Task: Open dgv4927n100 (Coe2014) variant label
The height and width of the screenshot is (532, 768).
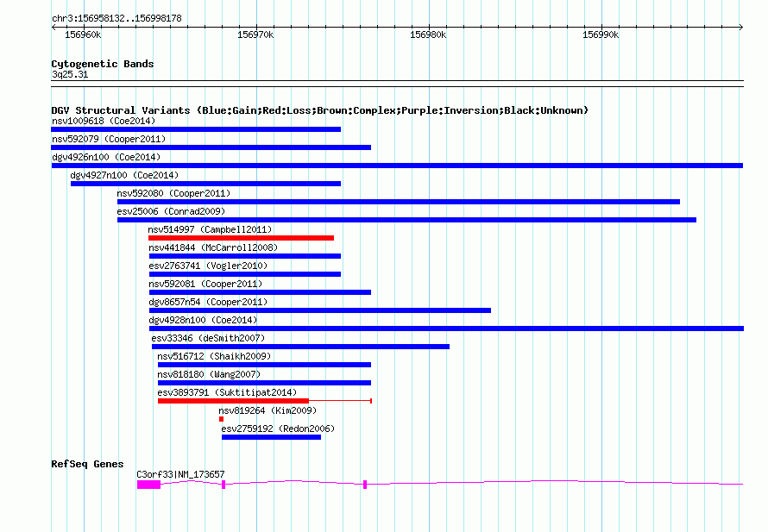Action: (x=124, y=175)
